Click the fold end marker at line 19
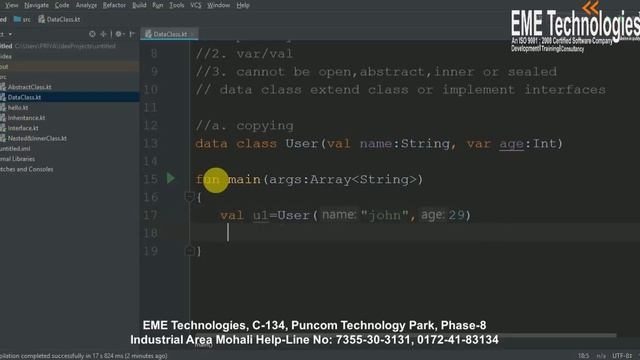Image resolution: width=640 pixels, height=360 pixels. coord(189,251)
